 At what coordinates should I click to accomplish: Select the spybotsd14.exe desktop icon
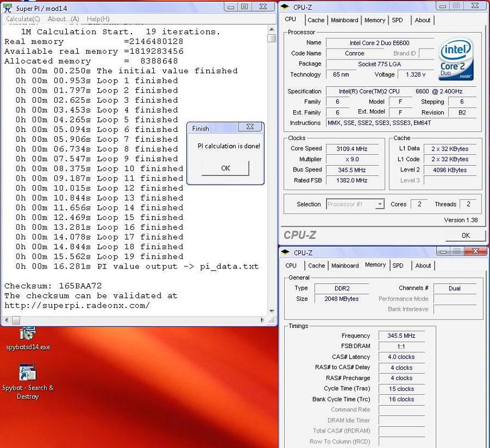[x=28, y=338]
